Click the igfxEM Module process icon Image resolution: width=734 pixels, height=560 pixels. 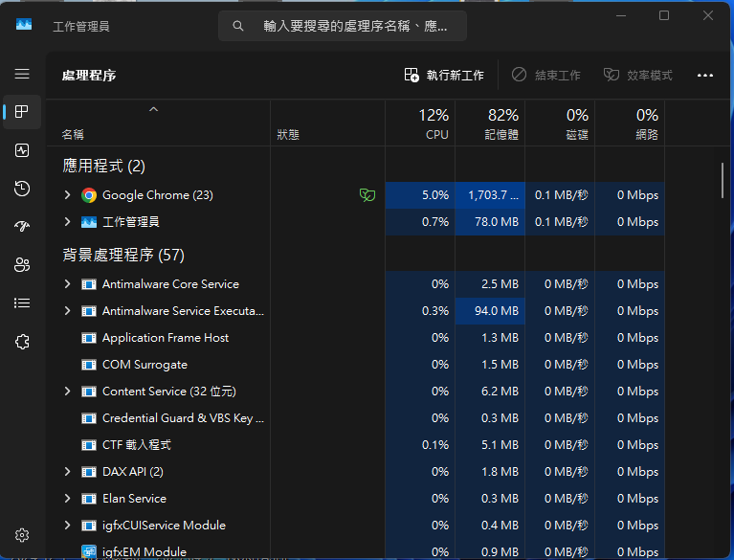88,552
